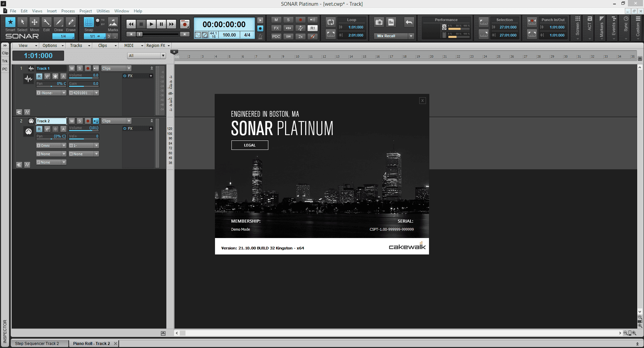This screenshot has width=644, height=348.
Task: Click the Marks tool icon
Action: pyautogui.click(x=113, y=22)
